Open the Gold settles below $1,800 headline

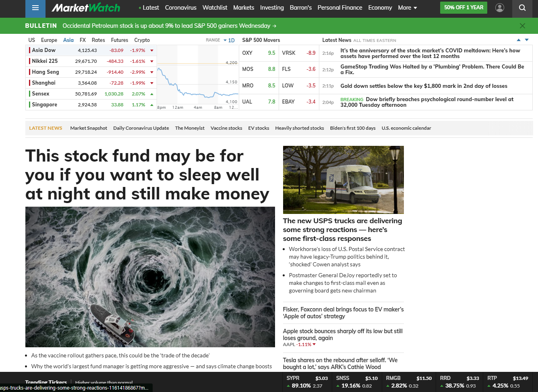424,86
